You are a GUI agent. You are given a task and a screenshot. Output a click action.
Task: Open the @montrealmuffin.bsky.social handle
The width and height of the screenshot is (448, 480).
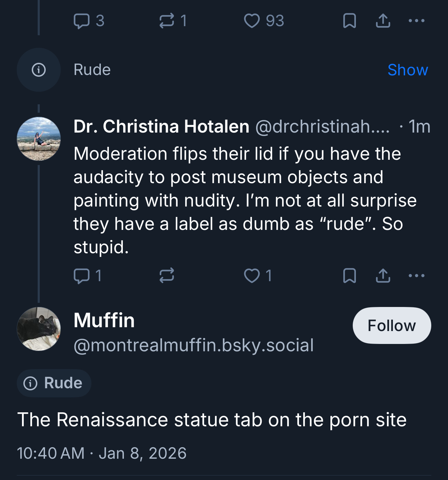[194, 345]
